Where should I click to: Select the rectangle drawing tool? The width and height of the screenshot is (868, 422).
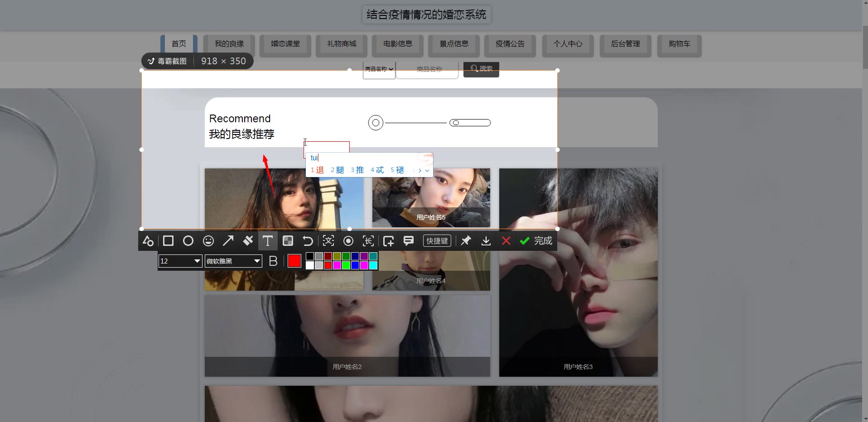[x=168, y=241]
